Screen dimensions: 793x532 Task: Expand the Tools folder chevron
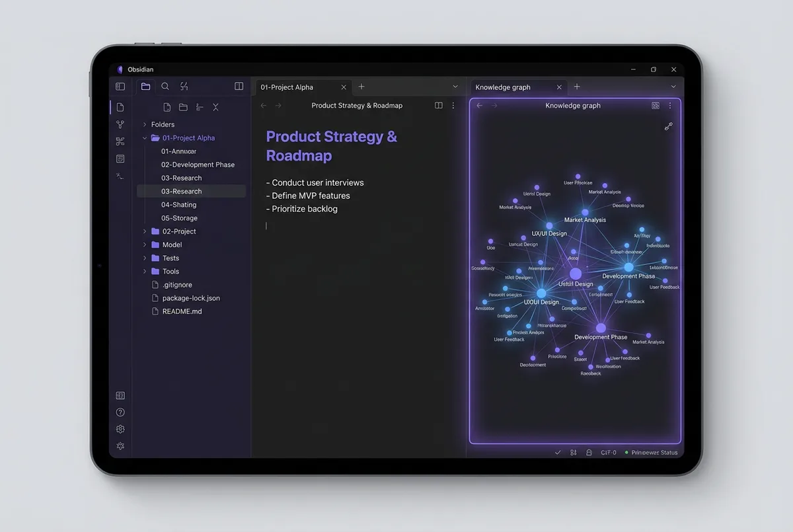[145, 271]
